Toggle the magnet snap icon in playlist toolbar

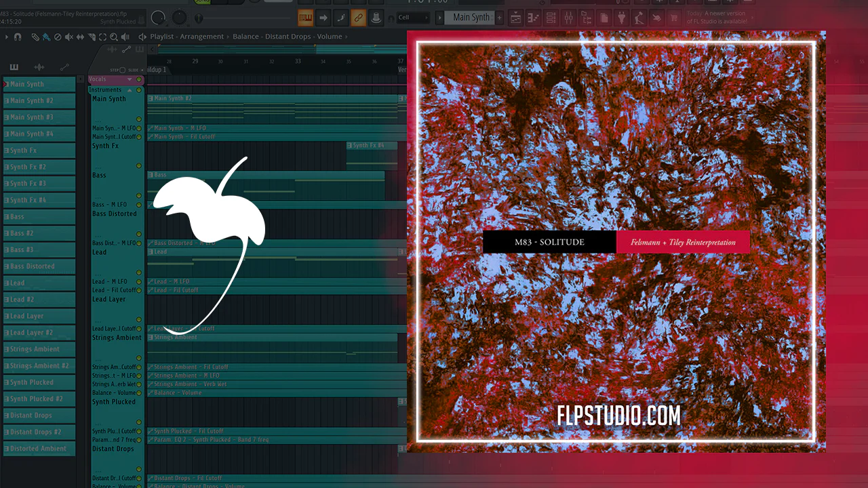tap(18, 37)
